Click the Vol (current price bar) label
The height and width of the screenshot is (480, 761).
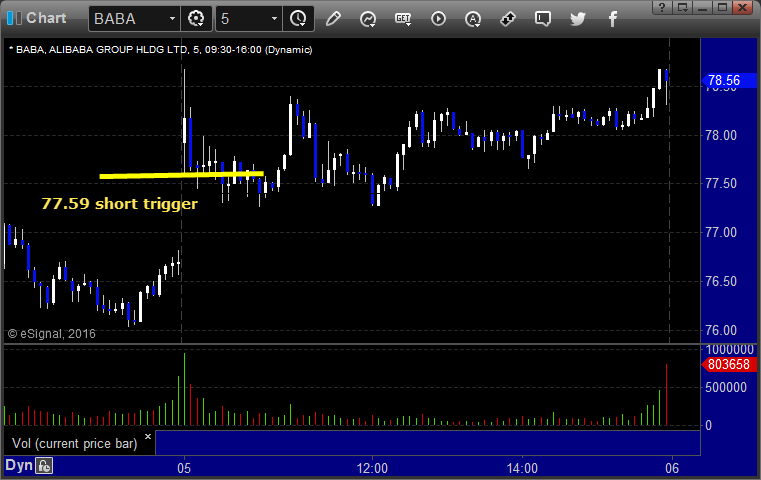75,444
